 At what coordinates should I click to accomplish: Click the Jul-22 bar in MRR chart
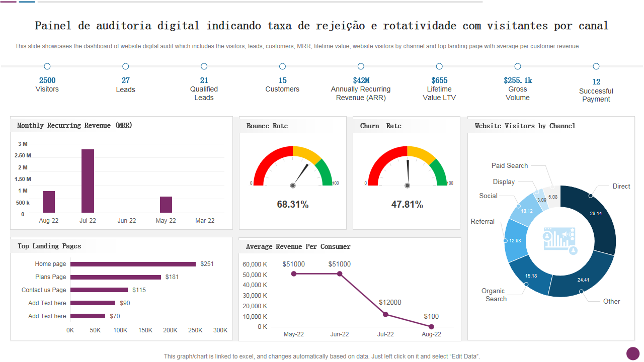coord(88,181)
